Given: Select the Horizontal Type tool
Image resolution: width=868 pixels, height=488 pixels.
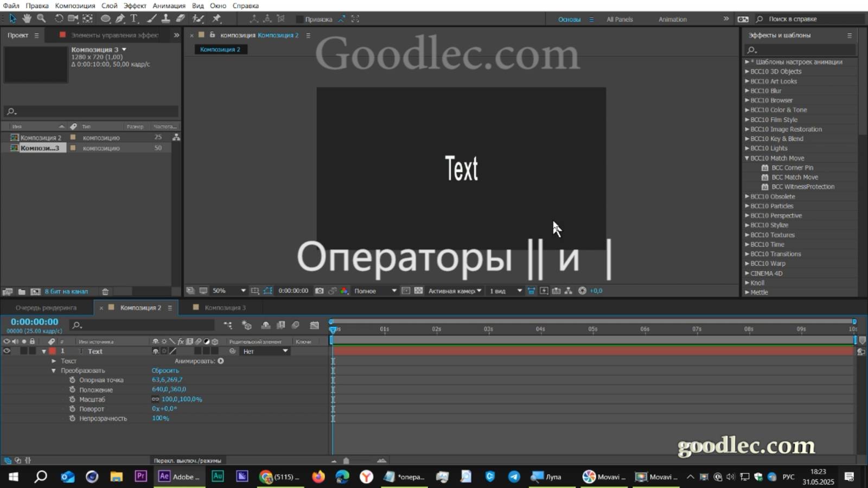Looking at the screenshot, I should (x=134, y=18).
